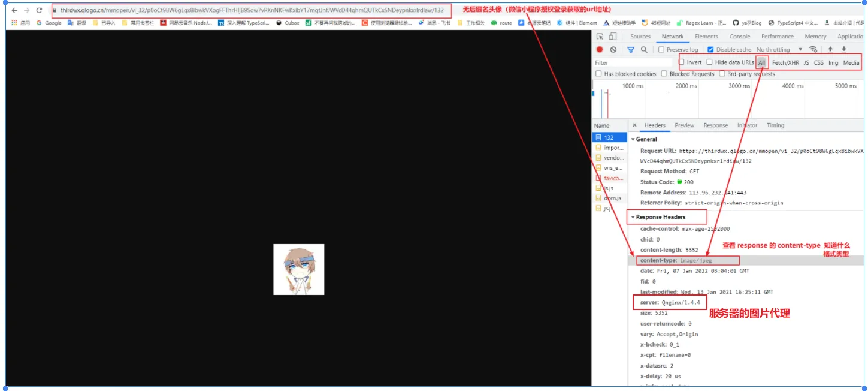Open the Preview tab of the request
The width and height of the screenshot is (868, 391).
point(684,125)
